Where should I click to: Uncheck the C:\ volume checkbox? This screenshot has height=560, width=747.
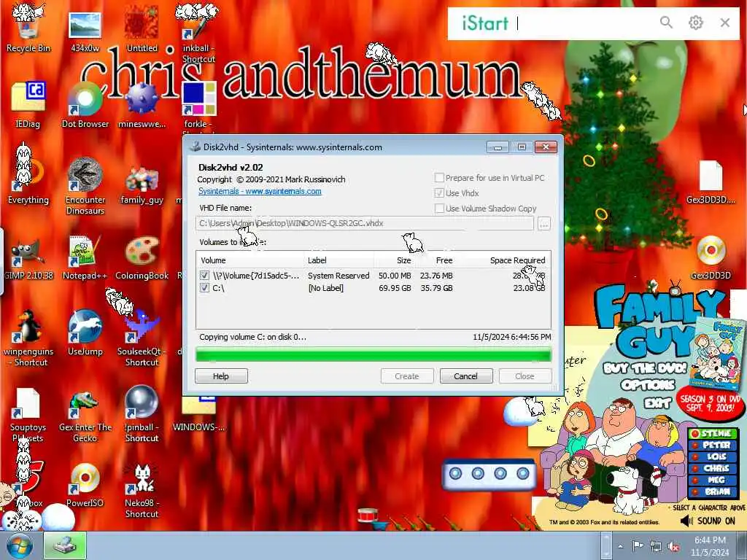point(204,287)
